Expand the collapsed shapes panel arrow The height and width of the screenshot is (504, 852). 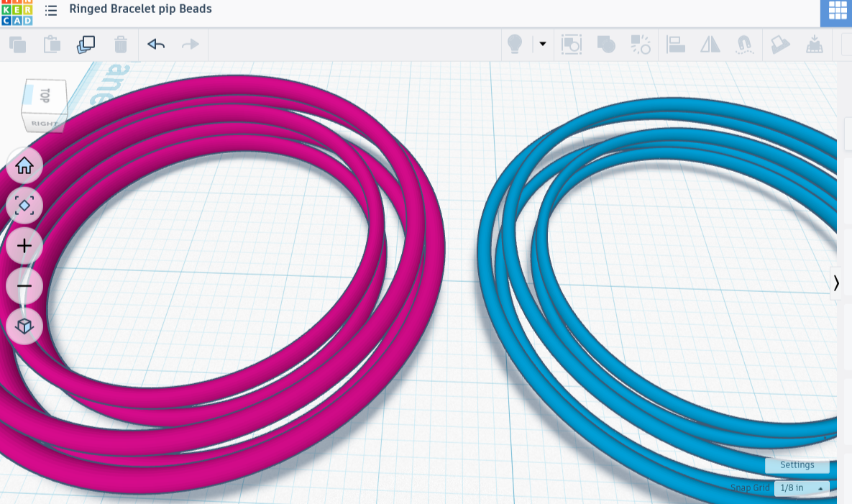click(x=835, y=283)
